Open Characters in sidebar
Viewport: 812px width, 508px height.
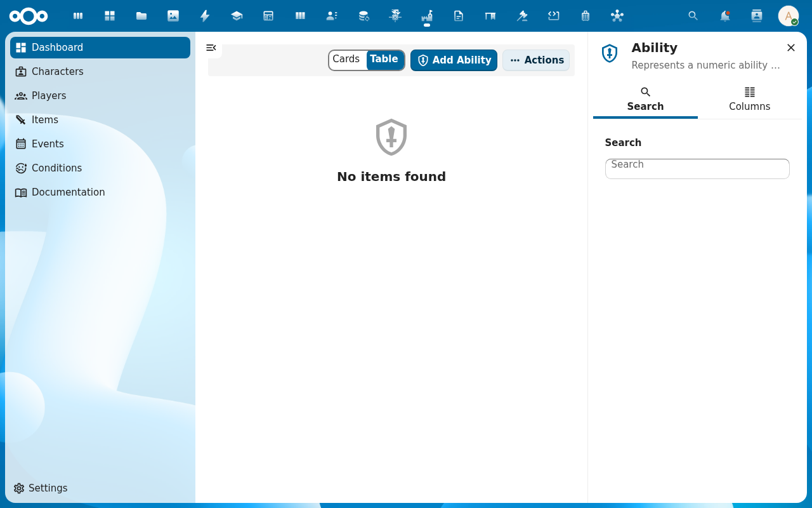(100, 72)
